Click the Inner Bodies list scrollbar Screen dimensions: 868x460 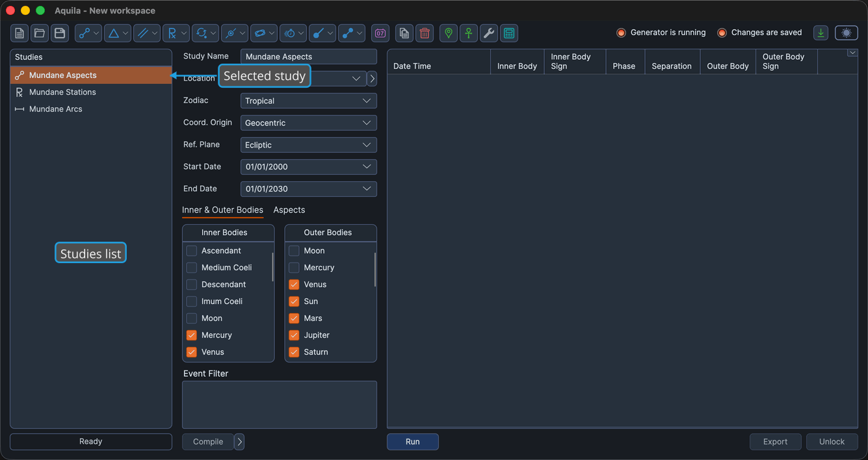tap(272, 267)
